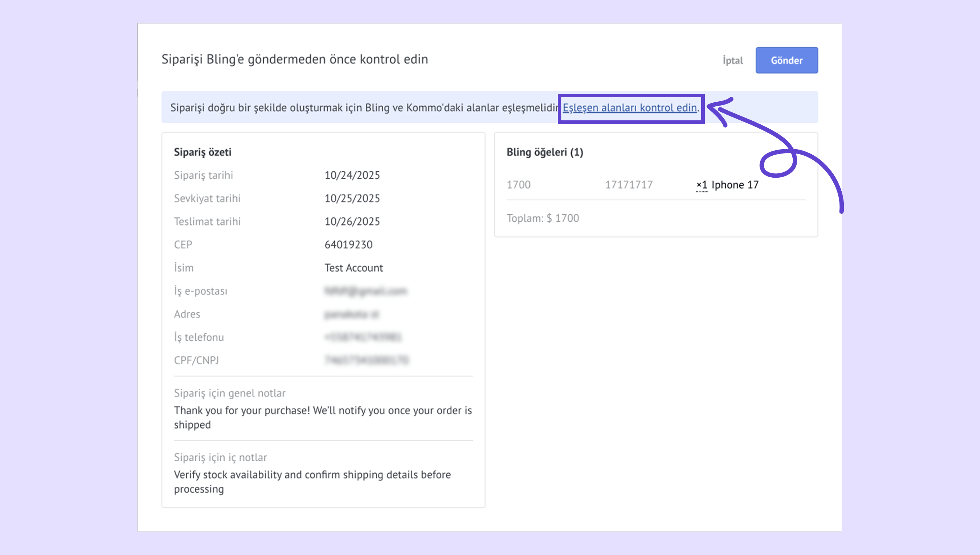The height and width of the screenshot is (555, 980).
Task: Click the CEP value 64019230
Action: click(348, 245)
